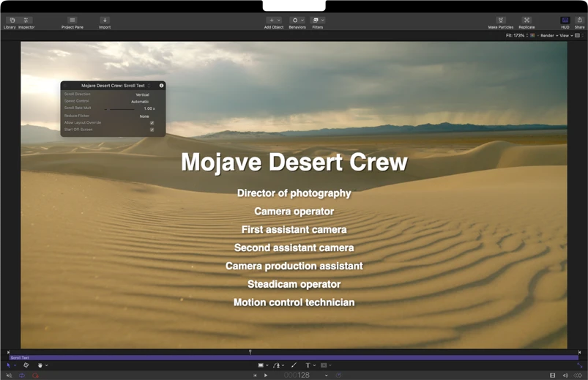This screenshot has width=588, height=380.
Task: Click the Camera operator credit line
Action: coord(294,212)
